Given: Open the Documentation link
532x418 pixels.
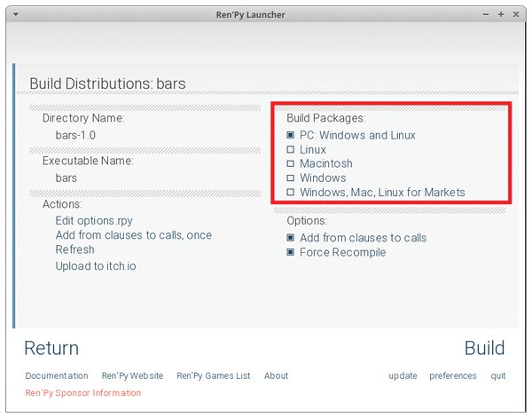Looking at the screenshot, I should pos(57,376).
